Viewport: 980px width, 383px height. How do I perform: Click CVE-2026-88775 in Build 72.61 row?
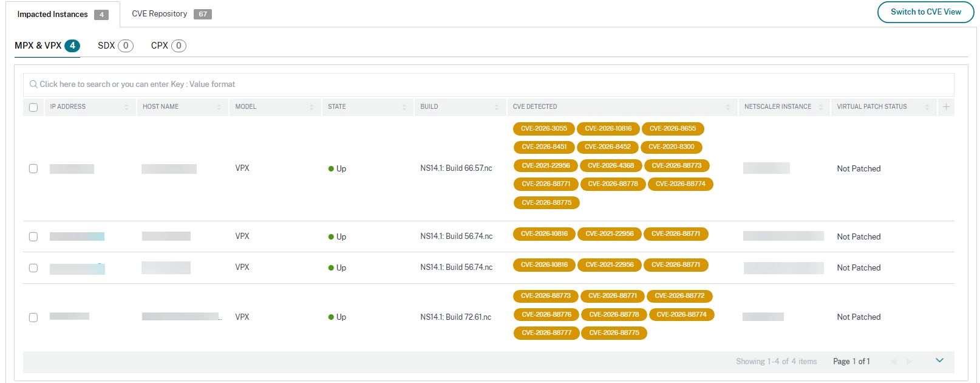[614, 333]
